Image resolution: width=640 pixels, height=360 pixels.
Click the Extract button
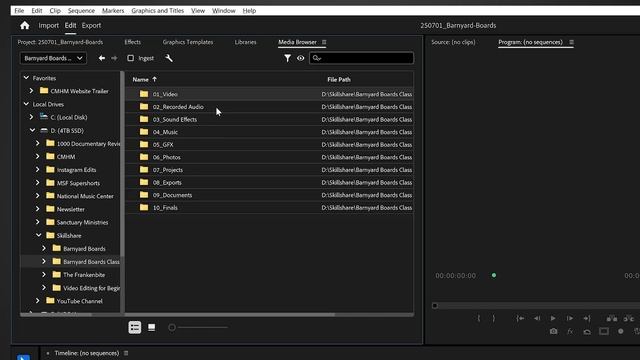tap(629, 318)
